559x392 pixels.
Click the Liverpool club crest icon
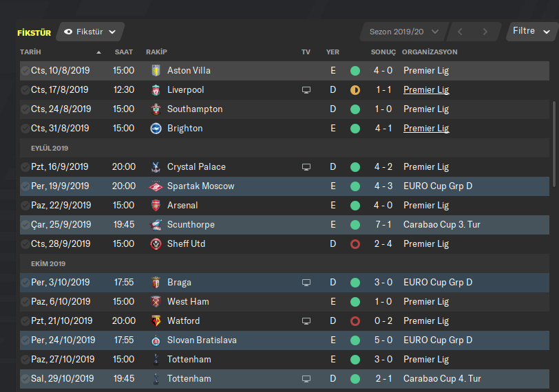[156, 90]
